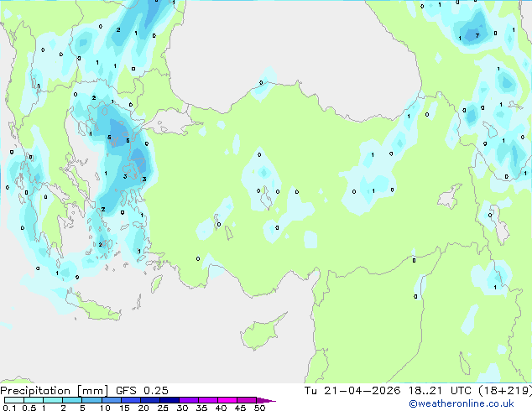Click the '(18+219)' forecast offset text
The image size is (532, 411).
[x=505, y=391]
